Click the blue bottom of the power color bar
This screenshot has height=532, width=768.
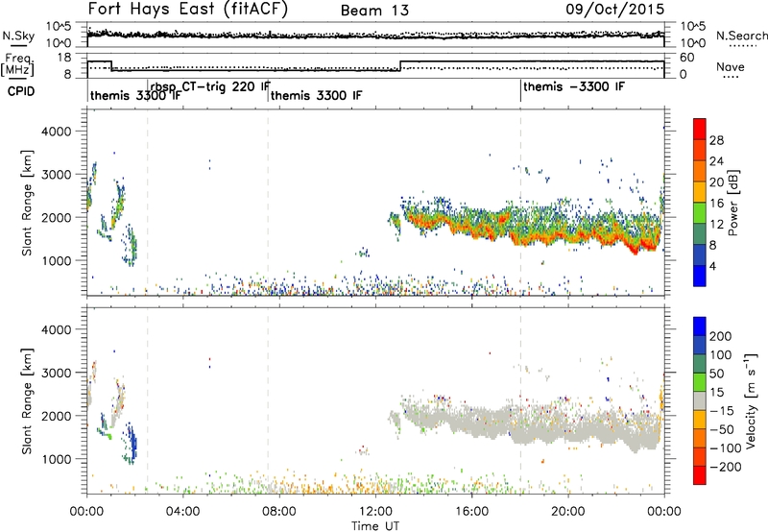[x=700, y=276]
